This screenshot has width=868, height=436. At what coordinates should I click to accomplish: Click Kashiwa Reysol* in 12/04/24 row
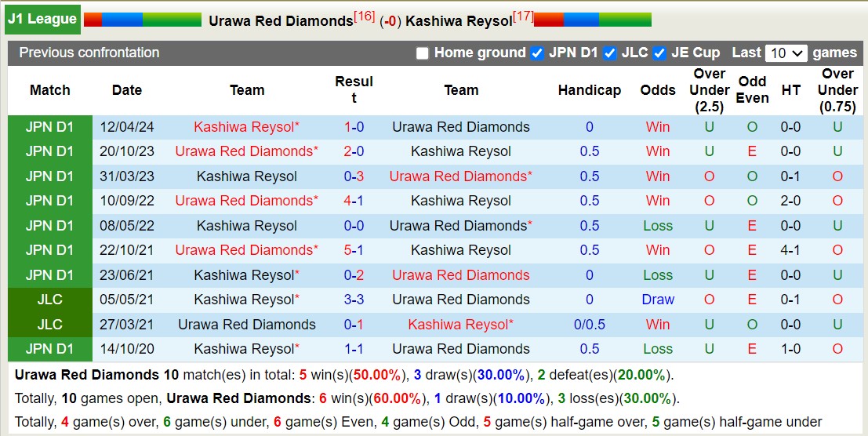(x=247, y=127)
